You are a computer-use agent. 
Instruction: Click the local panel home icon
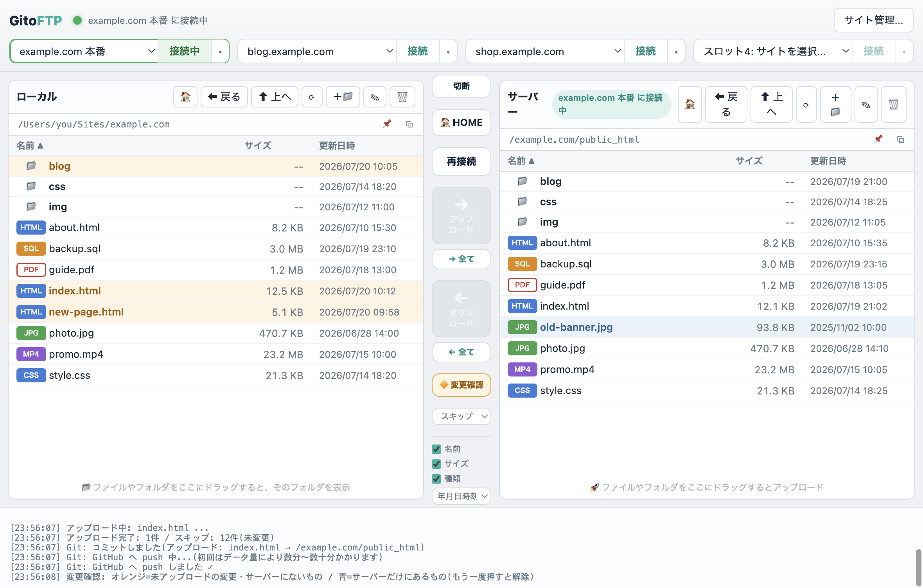coord(185,97)
